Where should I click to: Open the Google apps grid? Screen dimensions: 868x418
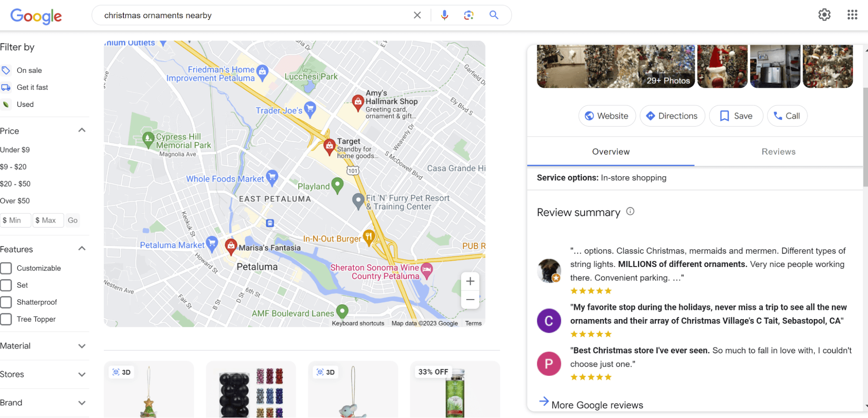click(852, 15)
